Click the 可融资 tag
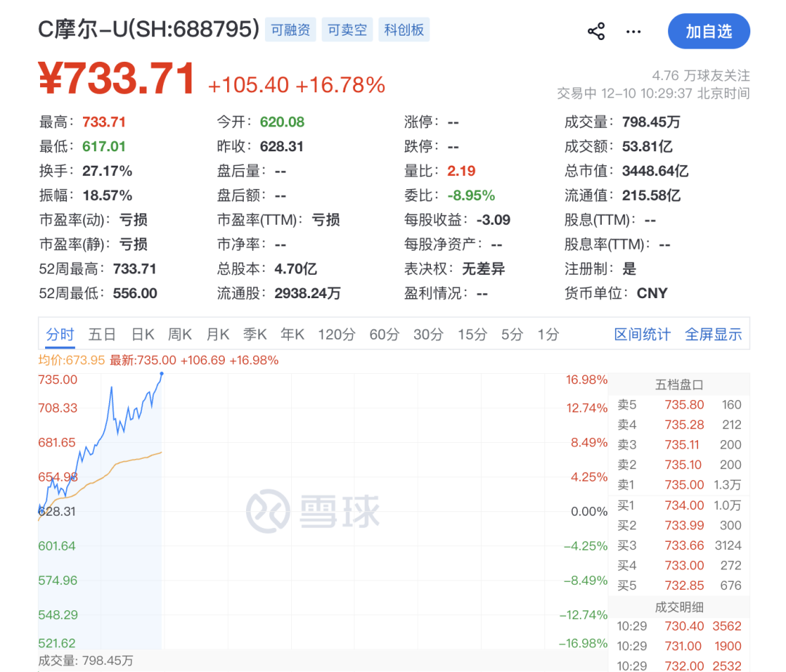Viewport: 786px width, 672px height. [x=290, y=30]
